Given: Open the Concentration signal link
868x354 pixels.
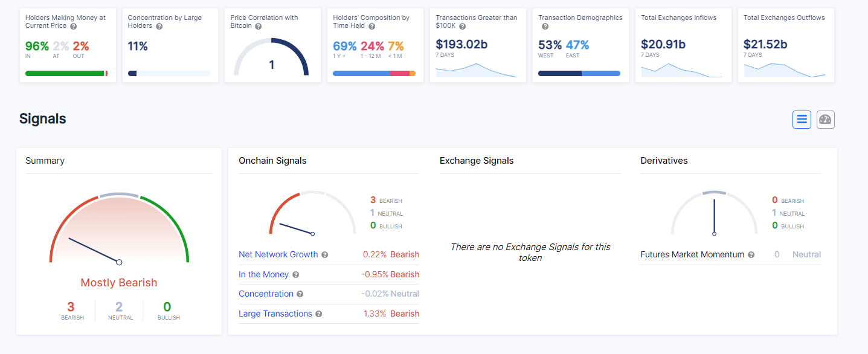Looking at the screenshot, I should click(x=266, y=294).
